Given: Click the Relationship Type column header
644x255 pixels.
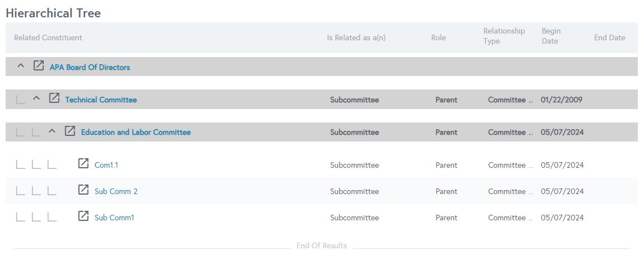Looking at the screenshot, I should tap(504, 36).
